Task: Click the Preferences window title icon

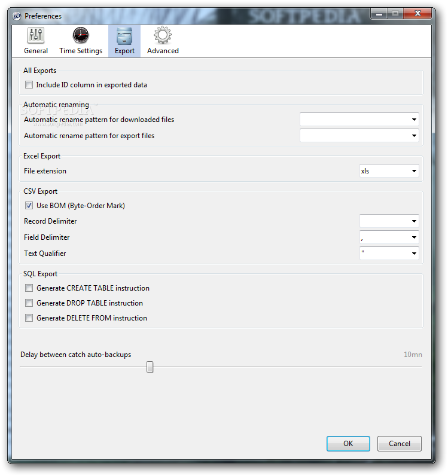Action: coord(17,16)
